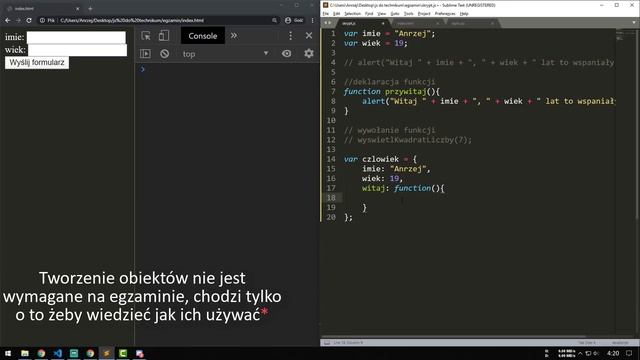Open File Explorer from the taskbar
The width and height of the screenshot is (640, 360).
(25, 353)
